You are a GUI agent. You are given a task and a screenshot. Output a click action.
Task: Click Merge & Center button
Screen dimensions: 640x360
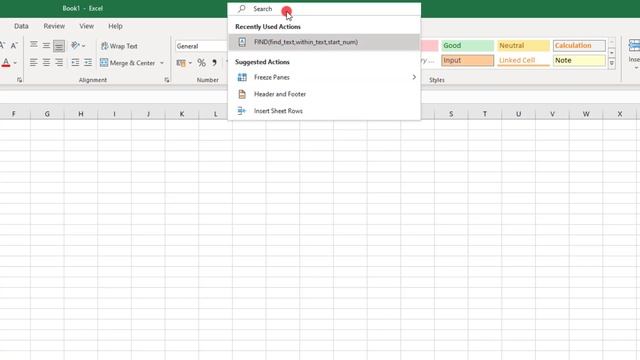pos(128,63)
